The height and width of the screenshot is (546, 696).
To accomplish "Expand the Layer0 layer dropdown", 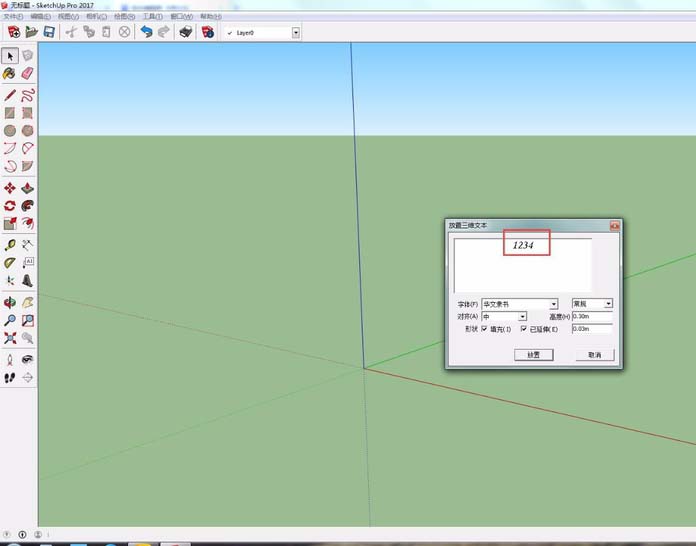I will [296, 32].
